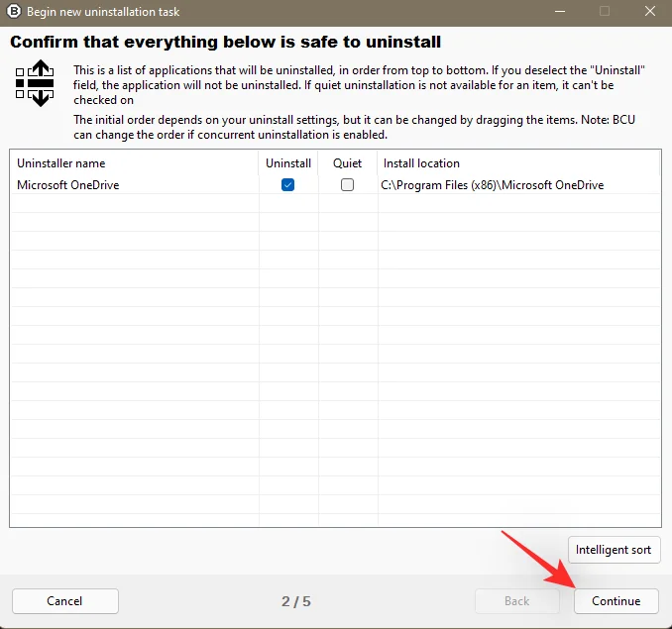Sort by the Uninstall column header

[x=288, y=163]
